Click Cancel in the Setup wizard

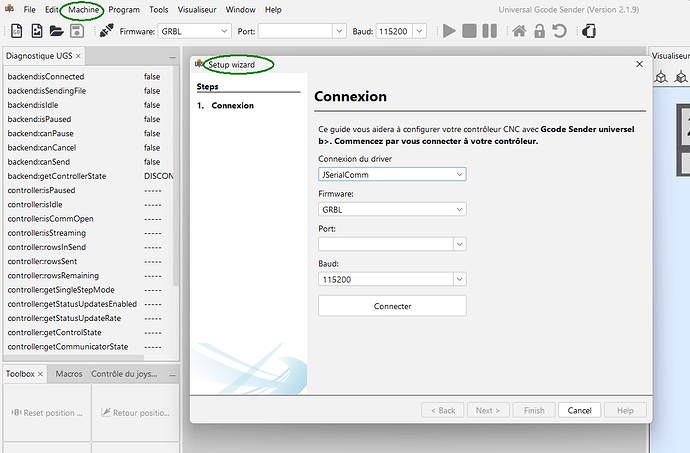click(579, 410)
